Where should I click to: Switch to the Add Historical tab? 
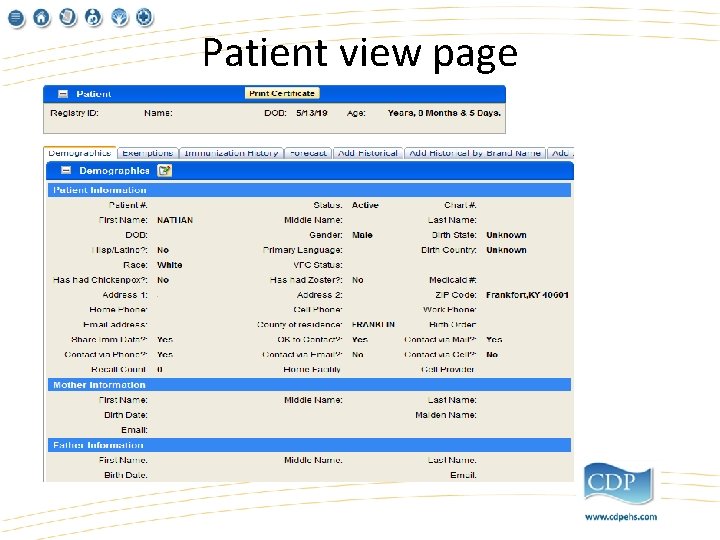368,153
